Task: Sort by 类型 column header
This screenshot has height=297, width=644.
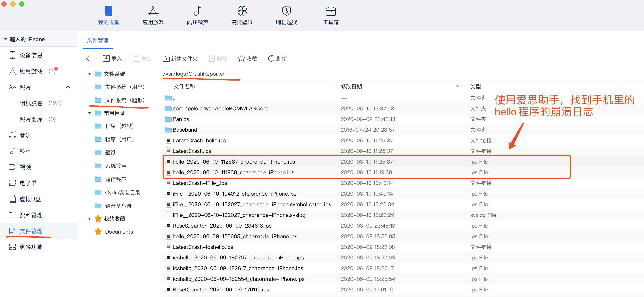Action: click(475, 86)
